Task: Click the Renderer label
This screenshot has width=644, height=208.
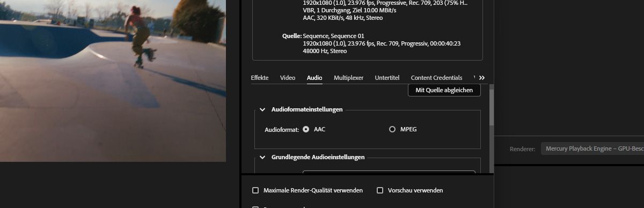Action: coord(522,149)
